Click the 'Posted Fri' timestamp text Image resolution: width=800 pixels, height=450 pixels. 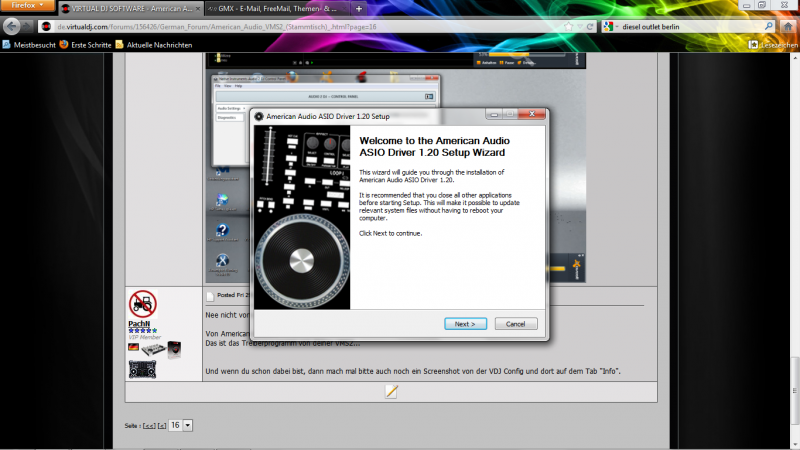pos(233,295)
